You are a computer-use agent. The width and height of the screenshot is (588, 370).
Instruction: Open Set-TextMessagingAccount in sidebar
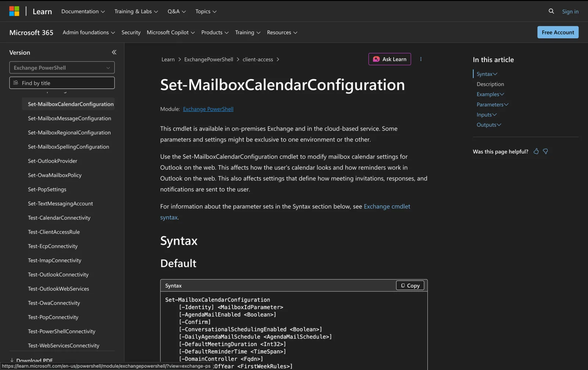[x=60, y=204]
